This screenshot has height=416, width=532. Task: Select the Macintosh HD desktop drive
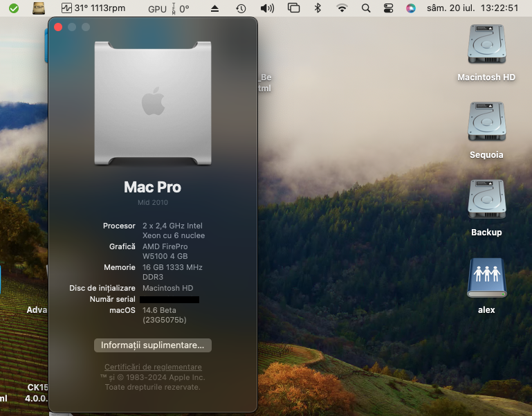click(486, 53)
